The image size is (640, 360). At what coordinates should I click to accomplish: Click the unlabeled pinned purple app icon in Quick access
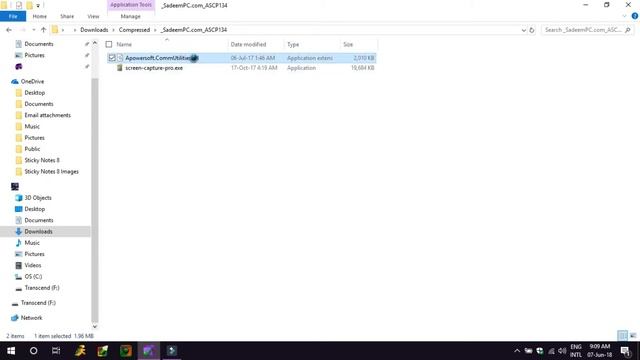(x=18, y=67)
